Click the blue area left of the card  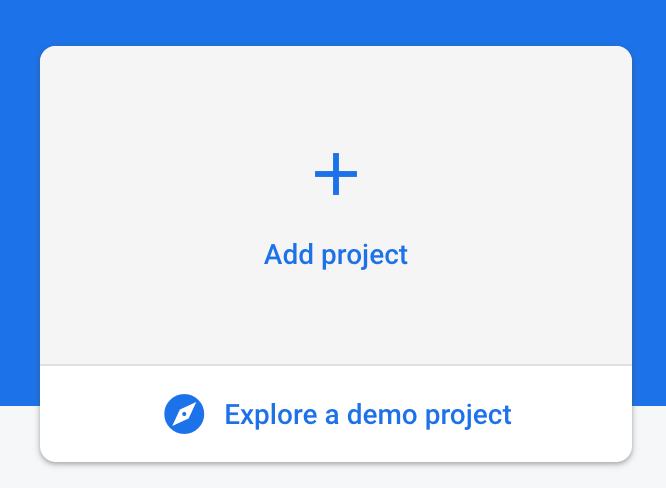click(19, 200)
